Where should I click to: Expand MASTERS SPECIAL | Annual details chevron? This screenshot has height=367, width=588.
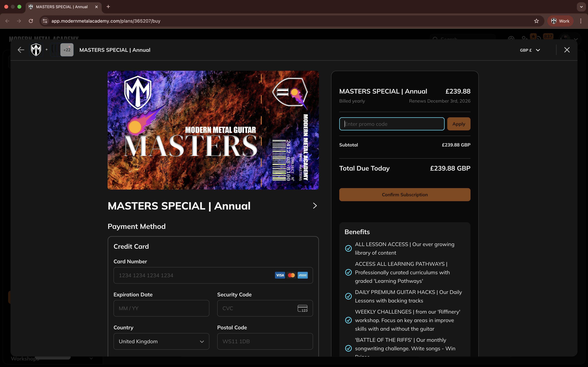tap(315, 206)
